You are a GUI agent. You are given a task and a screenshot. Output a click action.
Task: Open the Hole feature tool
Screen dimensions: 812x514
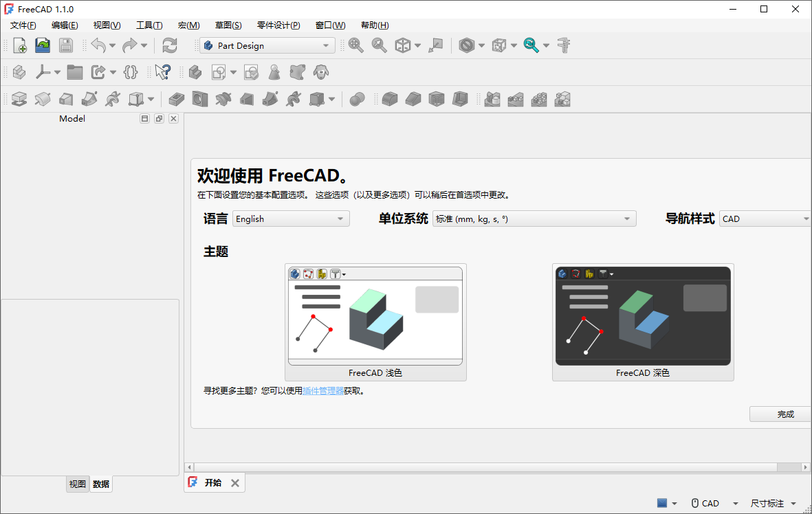click(200, 99)
